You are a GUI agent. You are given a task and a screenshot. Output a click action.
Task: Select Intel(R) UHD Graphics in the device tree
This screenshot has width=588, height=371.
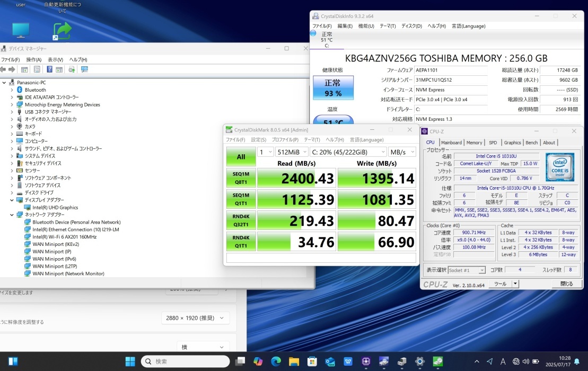tap(55, 207)
